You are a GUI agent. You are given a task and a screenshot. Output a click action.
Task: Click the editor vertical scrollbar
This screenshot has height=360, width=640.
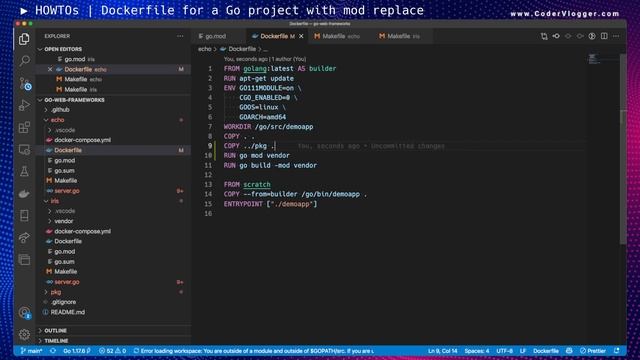pyautogui.click(x=623, y=149)
